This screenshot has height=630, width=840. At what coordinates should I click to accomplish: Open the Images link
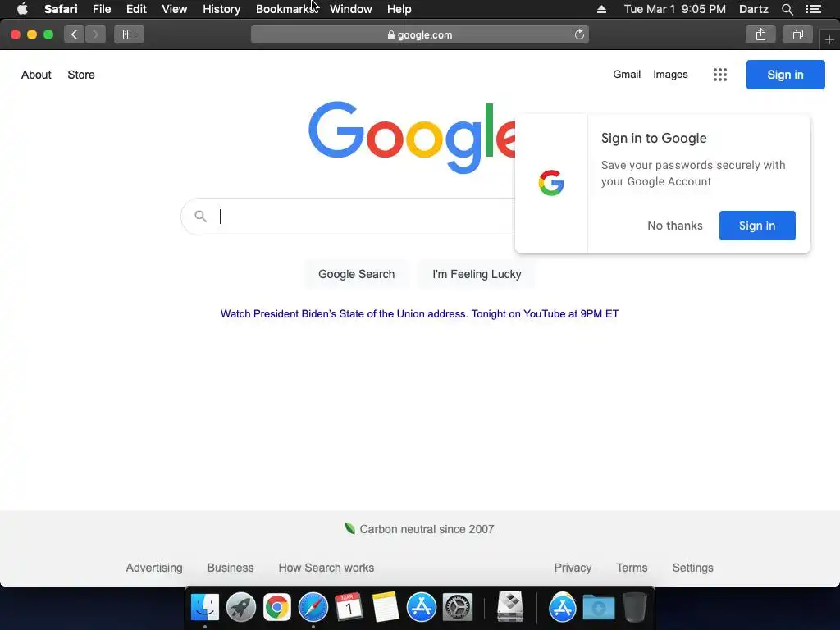pos(670,75)
